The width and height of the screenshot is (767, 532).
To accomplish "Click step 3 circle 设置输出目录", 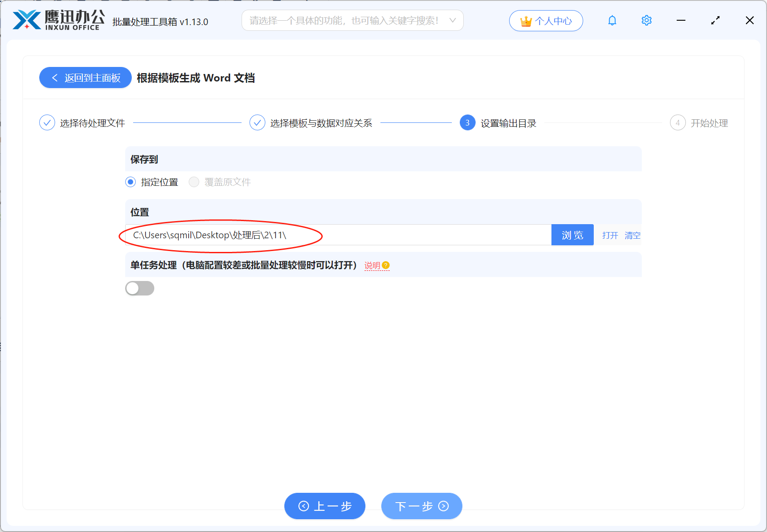I will click(x=467, y=123).
